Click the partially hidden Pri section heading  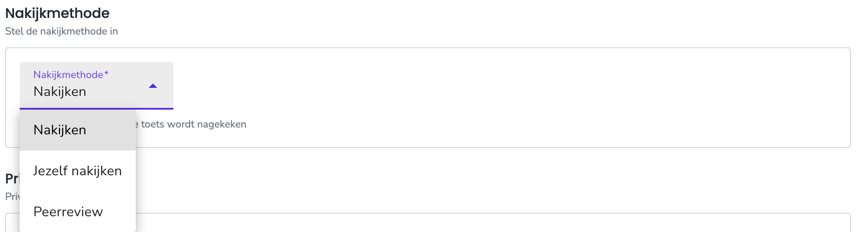pos(12,179)
